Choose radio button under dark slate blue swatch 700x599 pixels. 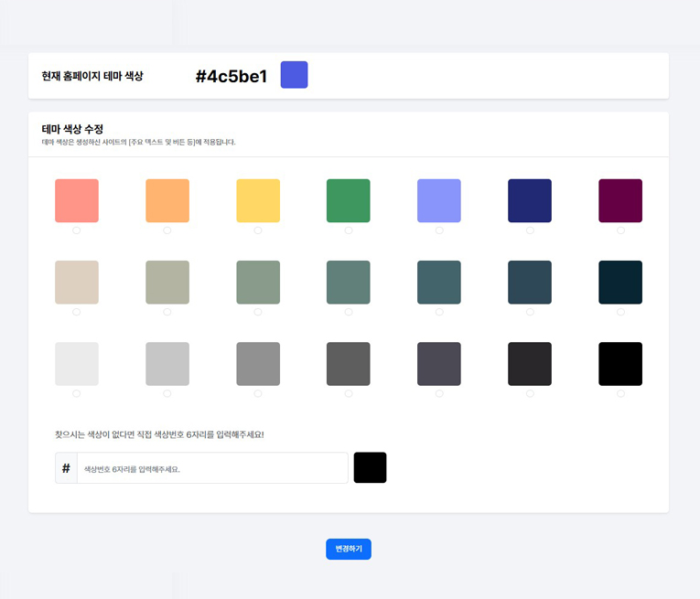point(530,312)
